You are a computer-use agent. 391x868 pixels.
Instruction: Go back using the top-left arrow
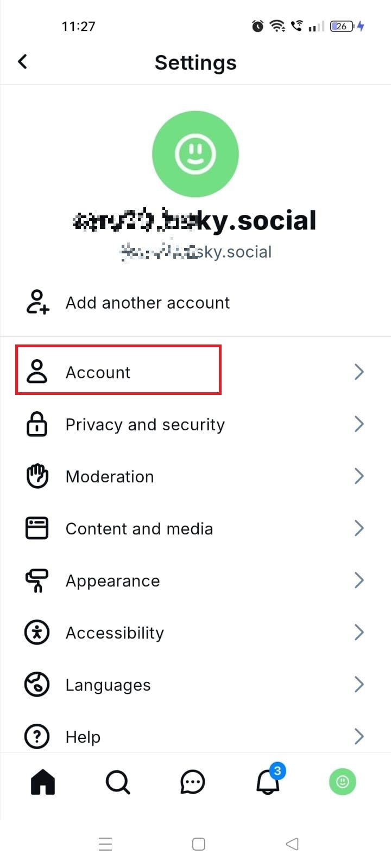[x=22, y=61]
